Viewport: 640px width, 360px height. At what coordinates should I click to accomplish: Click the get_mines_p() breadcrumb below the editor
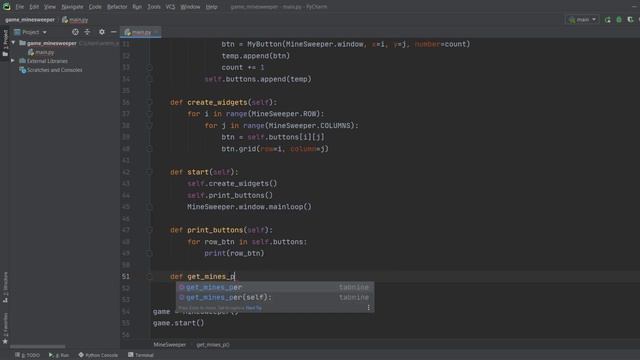click(x=213, y=345)
